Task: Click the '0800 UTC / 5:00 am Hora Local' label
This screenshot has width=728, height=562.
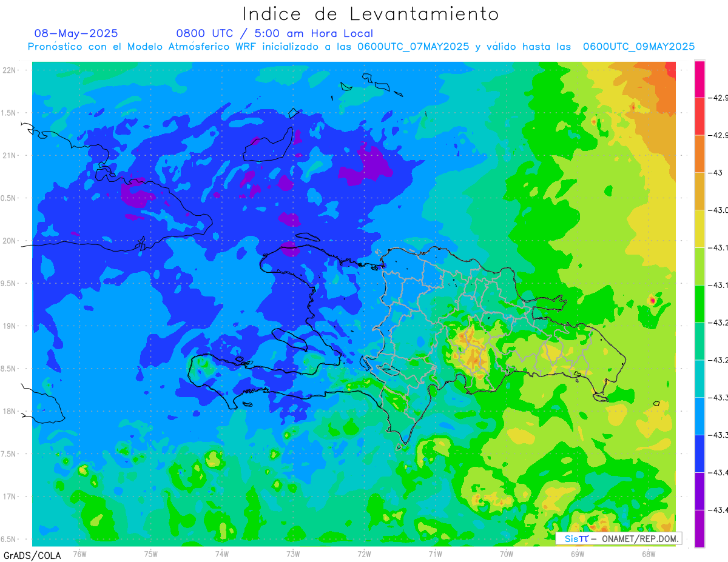Action: pos(275,33)
